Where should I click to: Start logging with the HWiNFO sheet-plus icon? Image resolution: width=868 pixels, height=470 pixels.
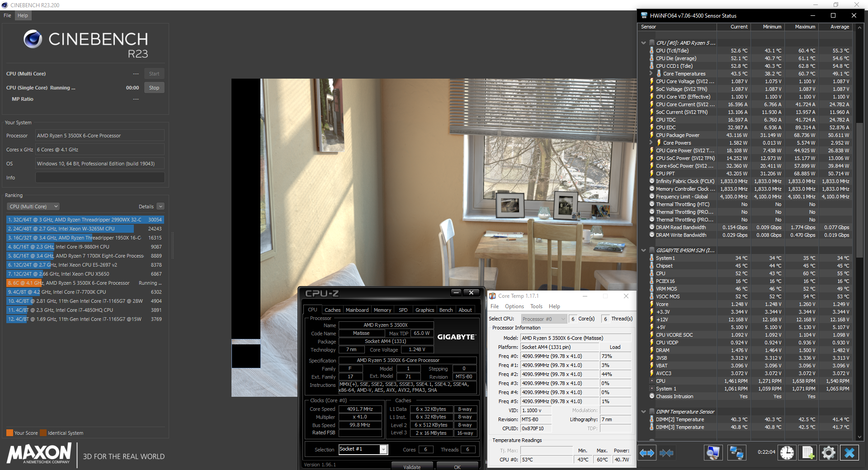[808, 452]
